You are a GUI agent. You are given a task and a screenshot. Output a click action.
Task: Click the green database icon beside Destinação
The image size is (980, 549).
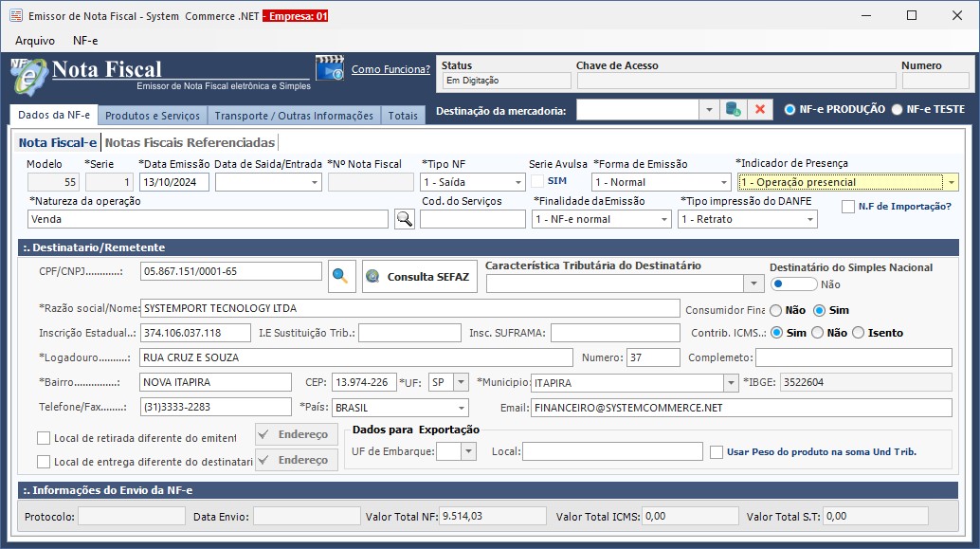tap(733, 110)
